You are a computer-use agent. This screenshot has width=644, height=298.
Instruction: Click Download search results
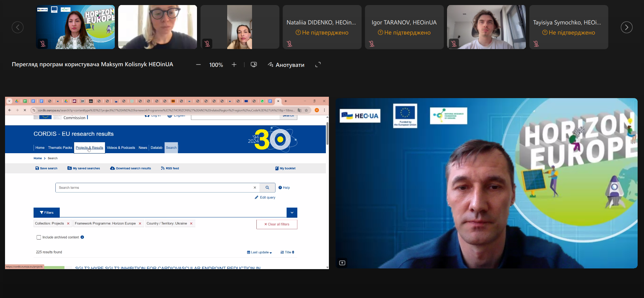pos(131,168)
